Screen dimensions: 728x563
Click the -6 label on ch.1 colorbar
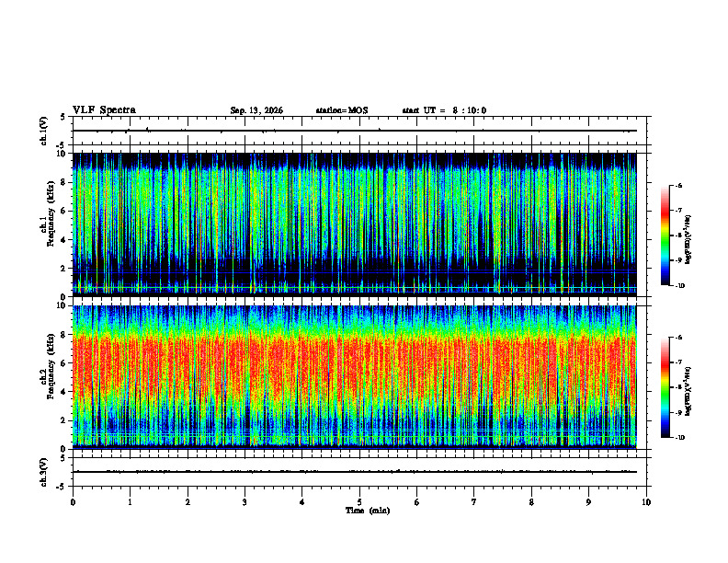(679, 185)
